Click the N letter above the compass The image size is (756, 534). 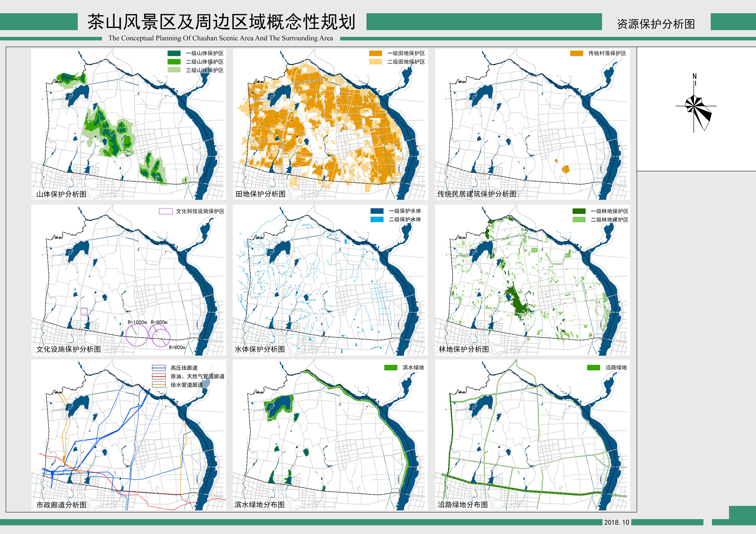tap(694, 76)
